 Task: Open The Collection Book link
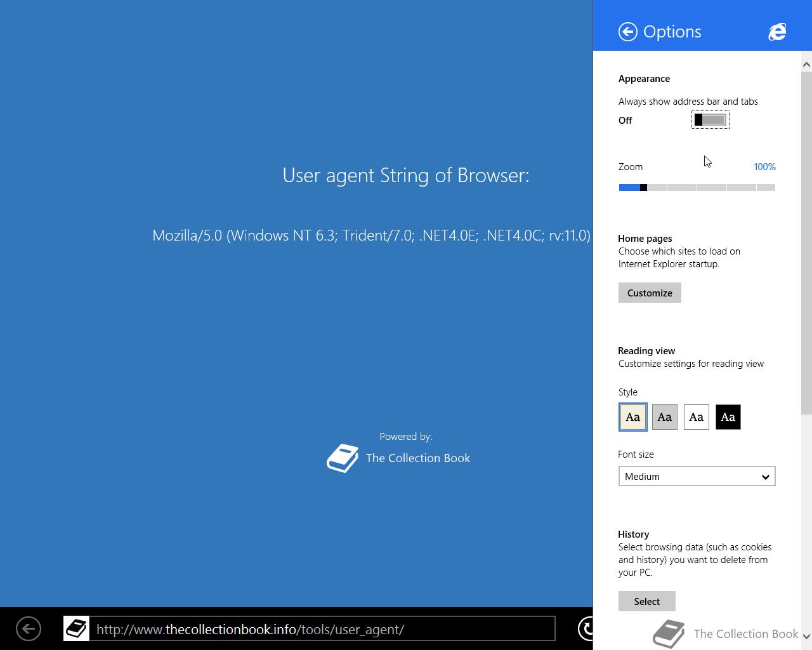pos(418,458)
